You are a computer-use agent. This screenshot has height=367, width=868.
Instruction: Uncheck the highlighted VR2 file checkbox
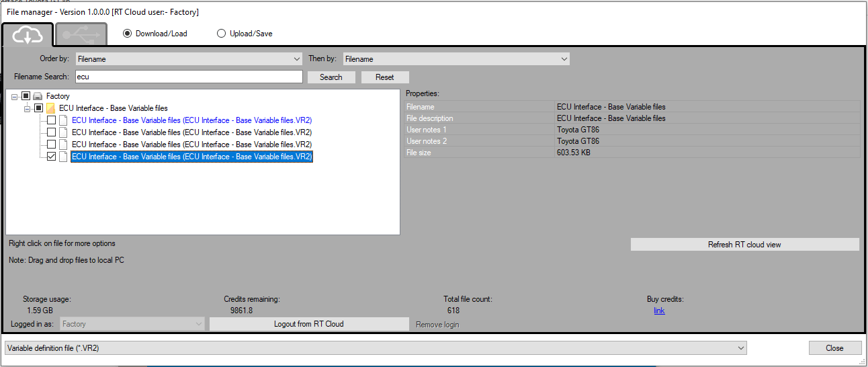[x=51, y=157]
